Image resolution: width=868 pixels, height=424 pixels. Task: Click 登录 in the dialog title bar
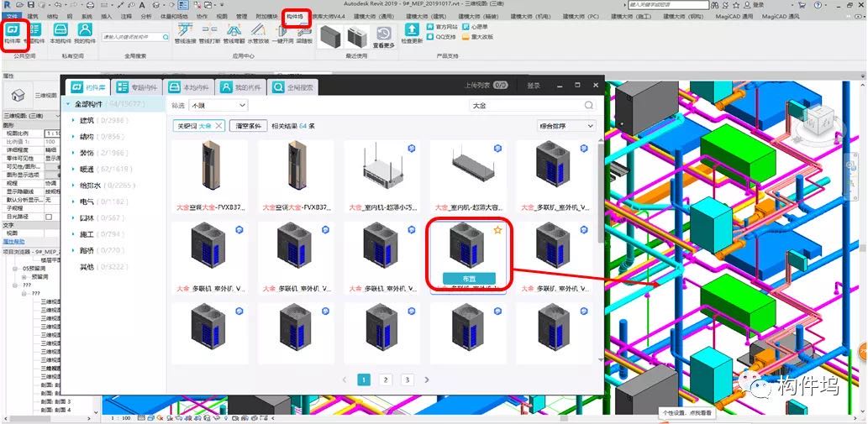533,86
